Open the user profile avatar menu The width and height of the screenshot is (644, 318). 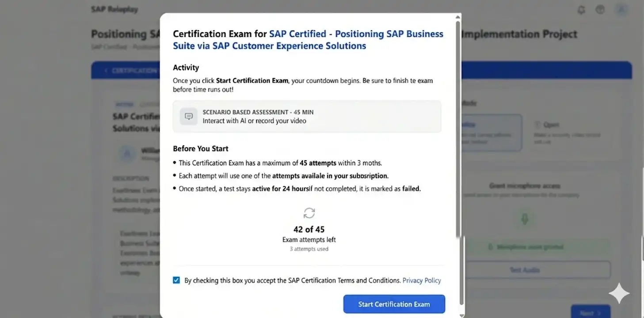coord(621,10)
